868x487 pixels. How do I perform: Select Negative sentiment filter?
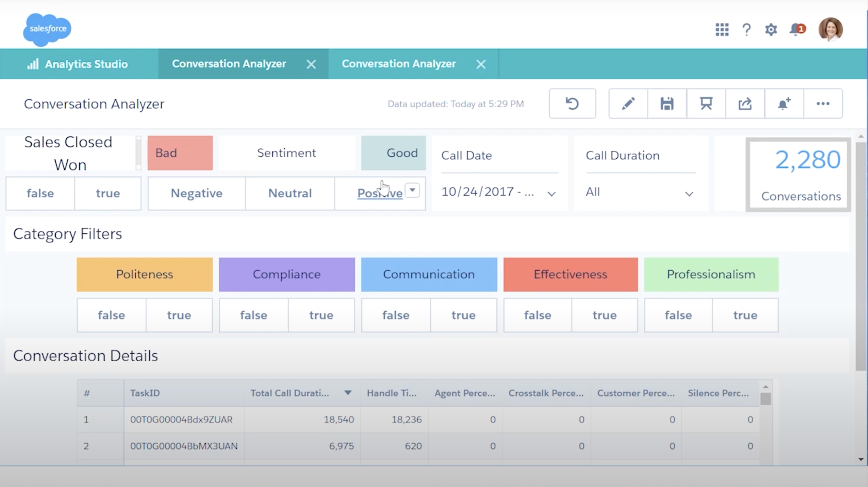[197, 193]
